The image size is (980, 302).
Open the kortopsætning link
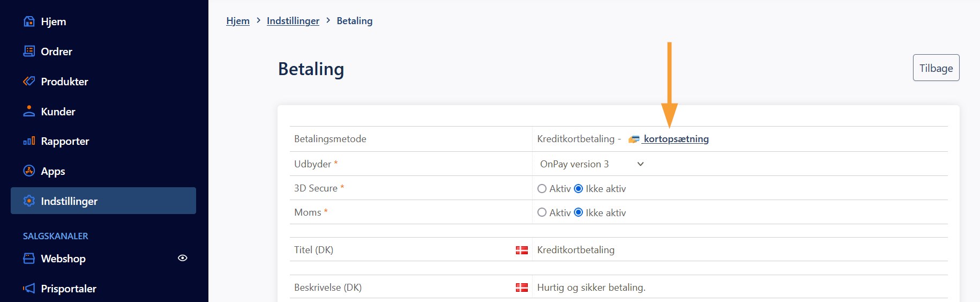pyautogui.click(x=676, y=139)
